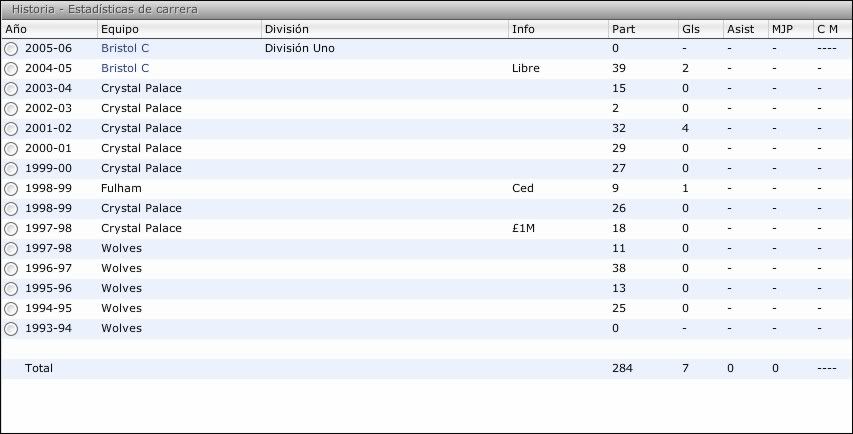Viewport: 853px width, 434px height.
Task: Click the '1997-98' year in the £1M row
Action: tap(48, 228)
